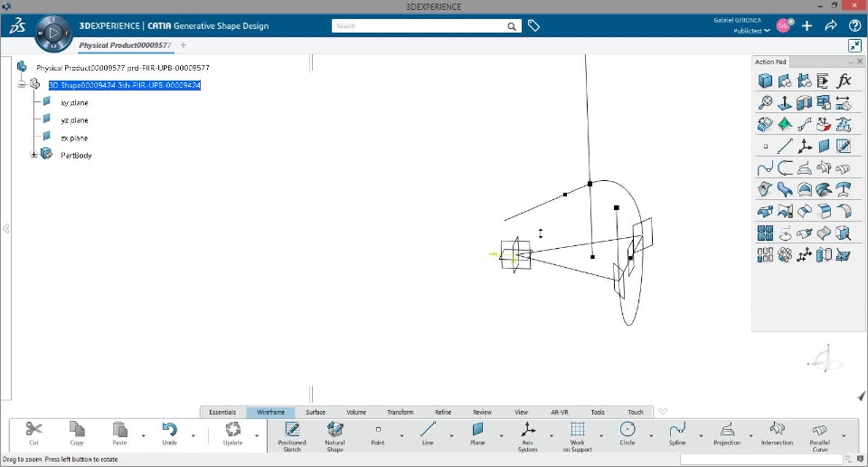This screenshot has height=467, width=868.
Task: Click Circle in the Wireframe toolbar
Action: click(627, 434)
